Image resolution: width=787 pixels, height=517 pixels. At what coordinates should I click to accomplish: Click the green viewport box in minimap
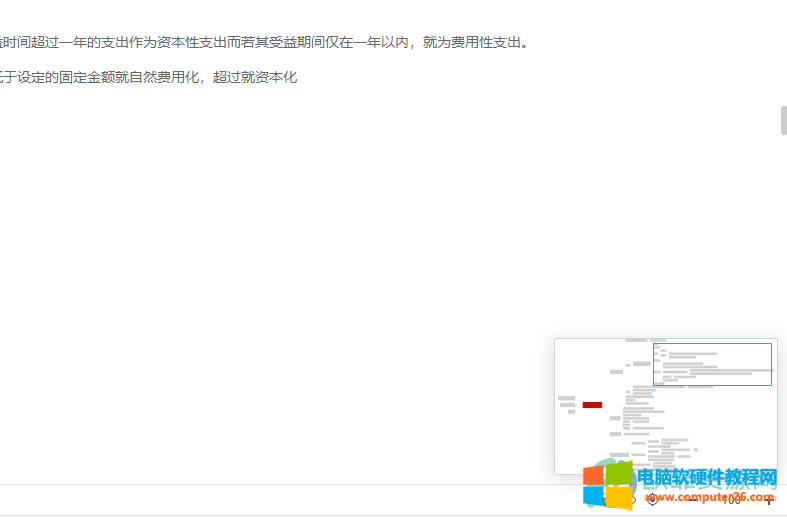[x=712, y=364]
